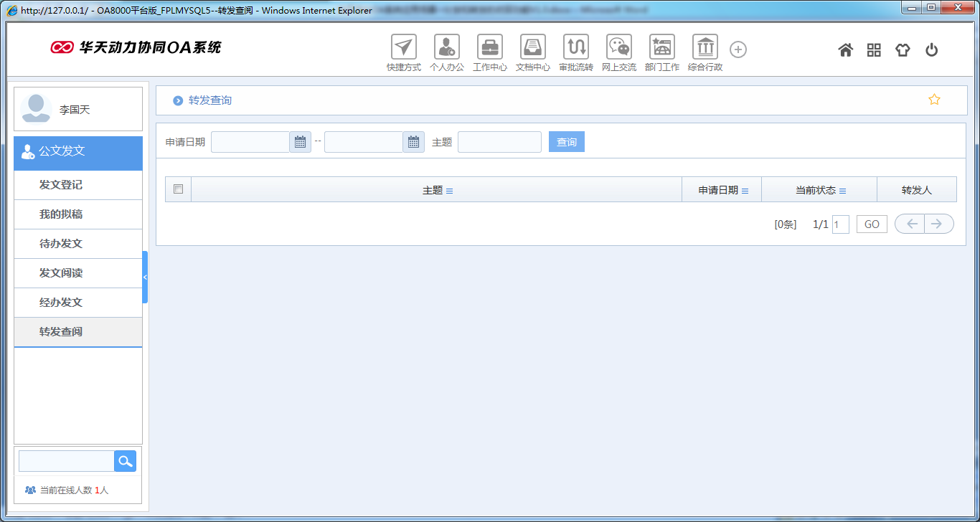This screenshot has width=980, height=522.
Task: Go to the home page icon
Action: coord(846,49)
